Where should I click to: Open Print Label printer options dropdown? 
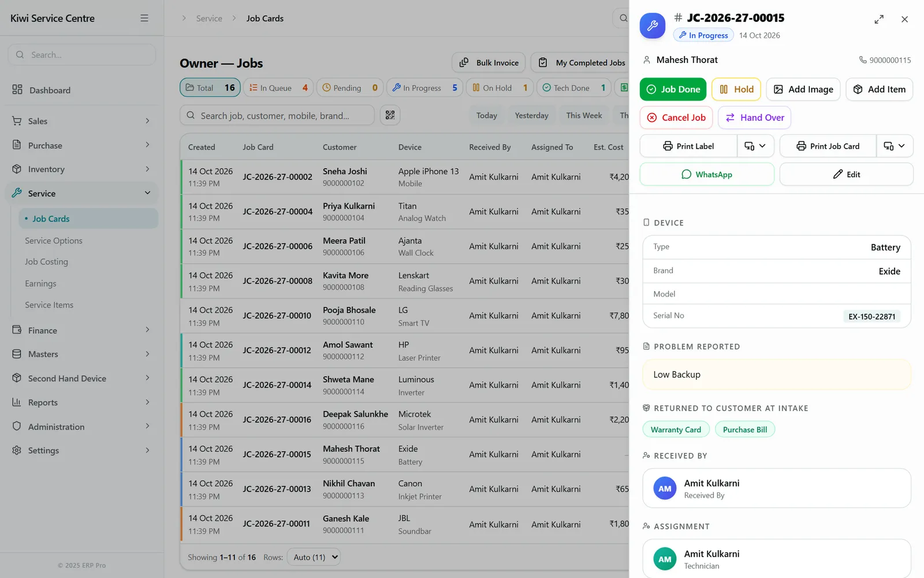755,146
